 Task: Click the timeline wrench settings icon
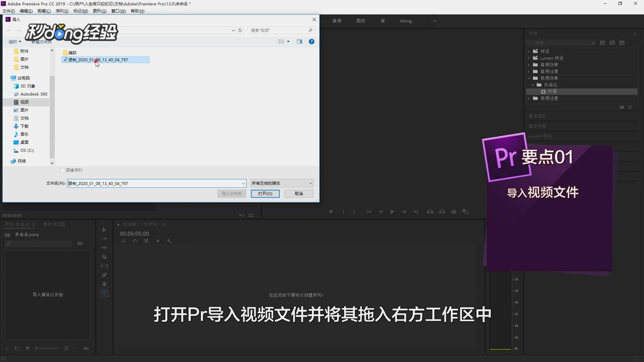click(x=169, y=241)
